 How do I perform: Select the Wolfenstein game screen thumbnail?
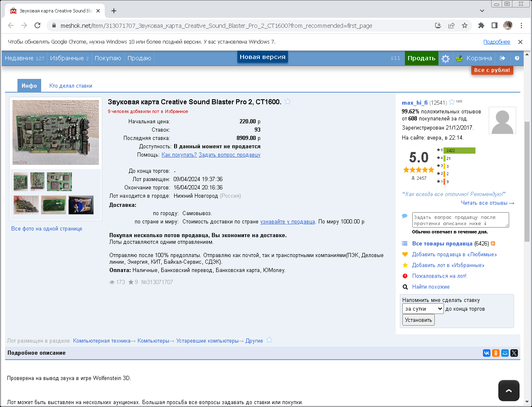coord(81,205)
